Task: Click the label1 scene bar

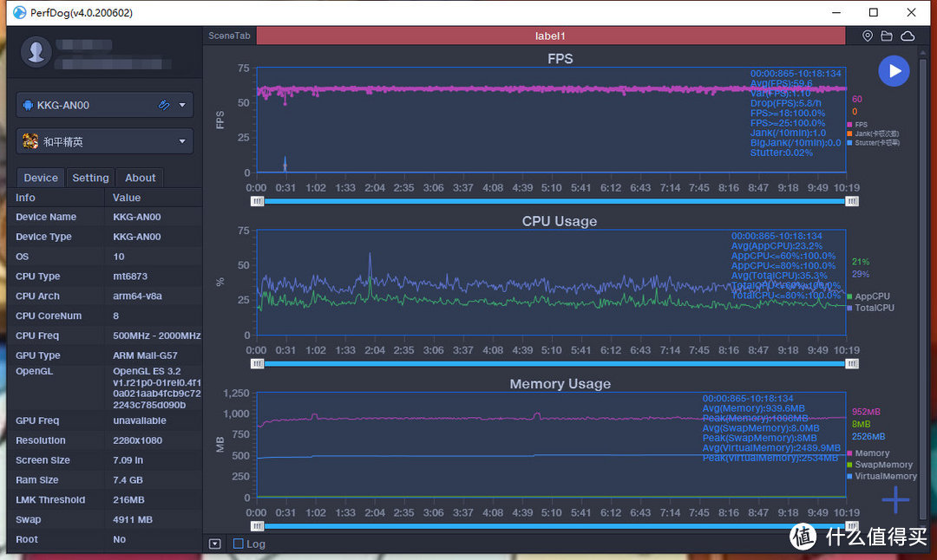Action: (550, 36)
